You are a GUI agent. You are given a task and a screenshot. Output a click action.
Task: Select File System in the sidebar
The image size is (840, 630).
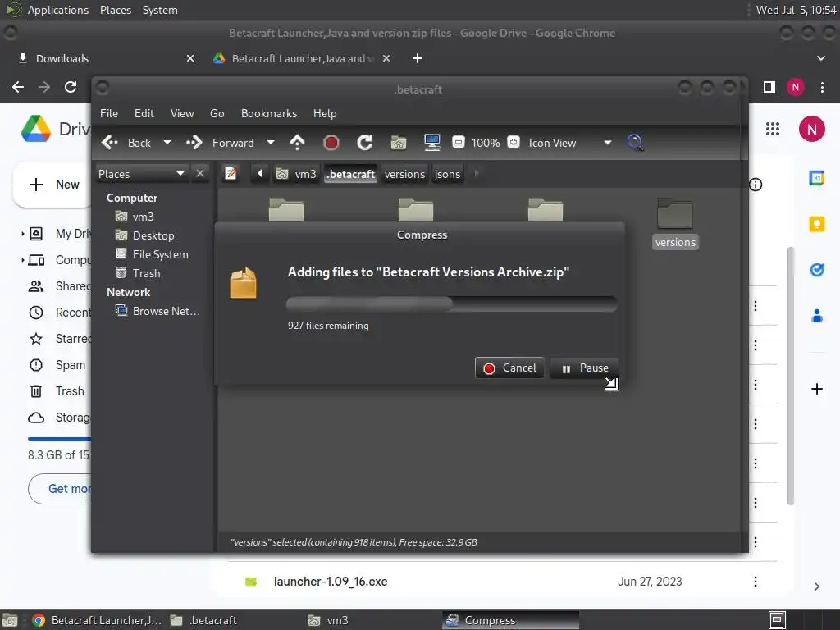pyautogui.click(x=152, y=254)
